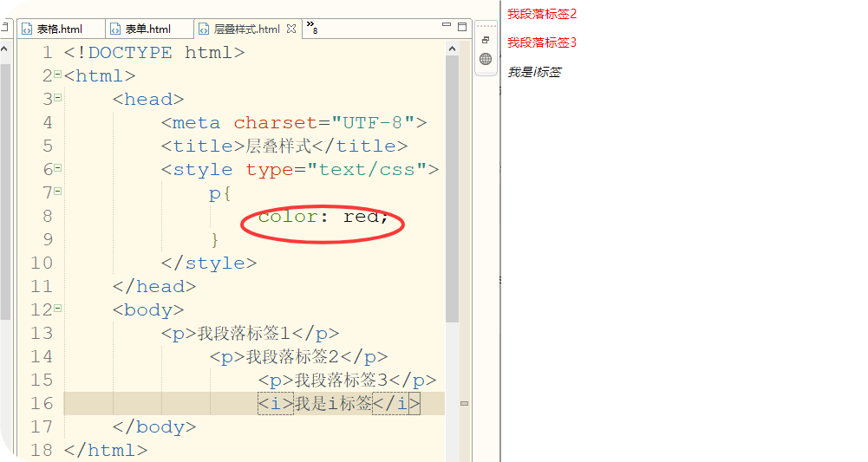Place cursor in <!DOCTYPE html> line
The height and width of the screenshot is (462, 868).
pos(153,53)
